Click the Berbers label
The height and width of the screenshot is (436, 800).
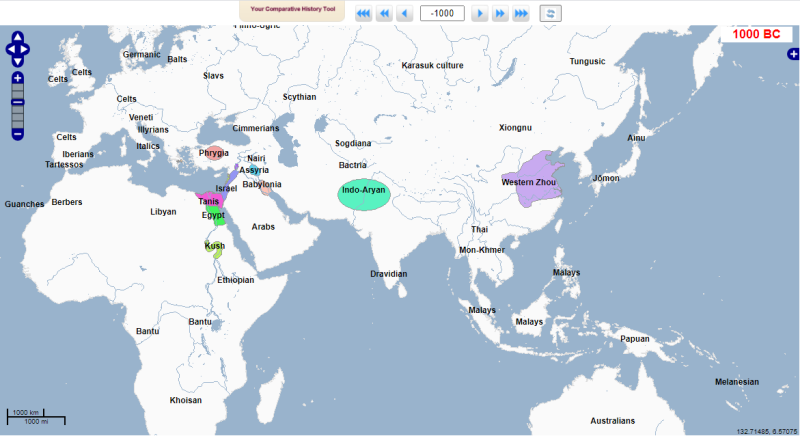click(x=67, y=202)
